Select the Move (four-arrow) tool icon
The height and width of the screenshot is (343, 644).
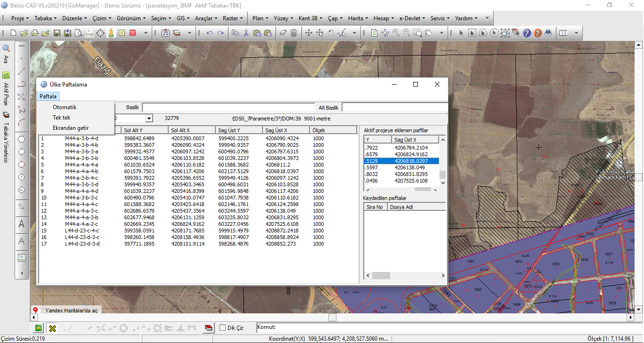[309, 33]
